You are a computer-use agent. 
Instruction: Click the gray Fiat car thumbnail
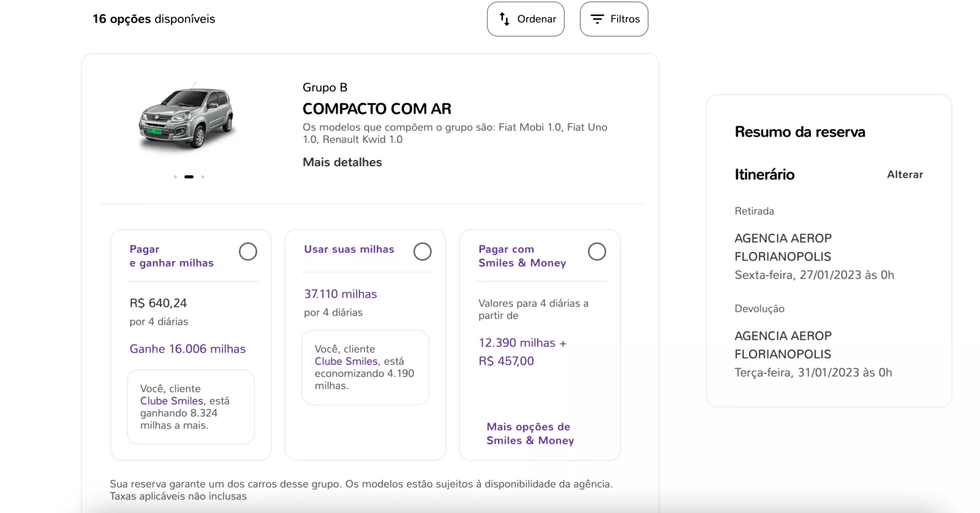pyautogui.click(x=187, y=116)
